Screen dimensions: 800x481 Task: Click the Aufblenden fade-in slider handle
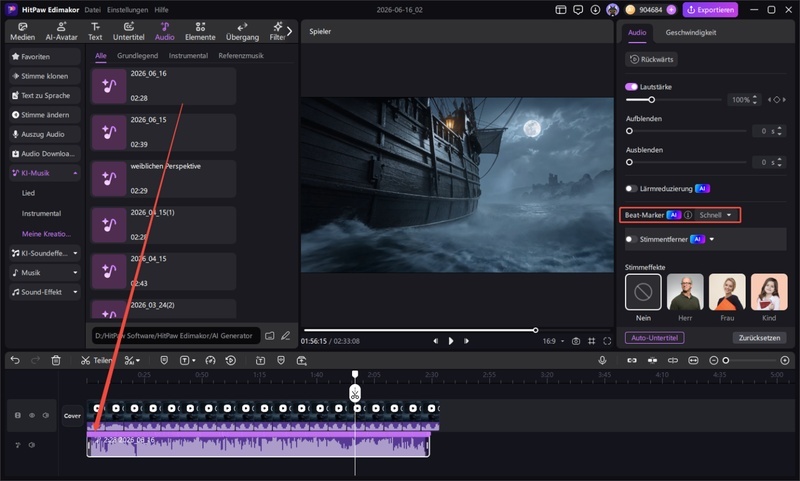(x=629, y=131)
